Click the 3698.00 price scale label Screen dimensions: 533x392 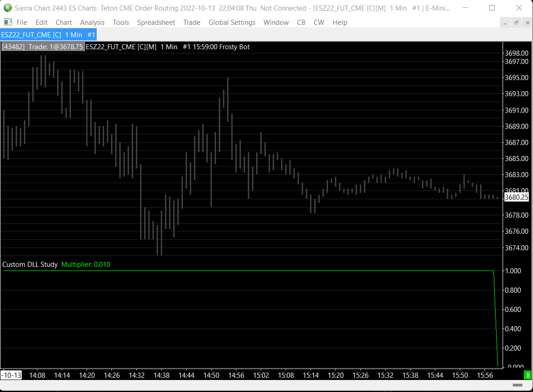coord(517,53)
